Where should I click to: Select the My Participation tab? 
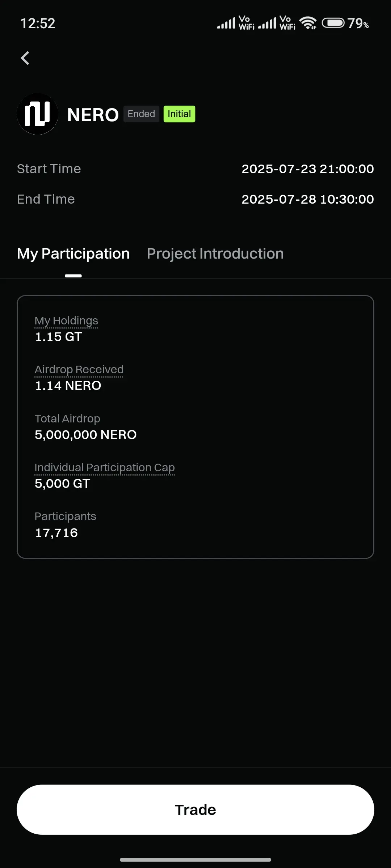(x=73, y=254)
